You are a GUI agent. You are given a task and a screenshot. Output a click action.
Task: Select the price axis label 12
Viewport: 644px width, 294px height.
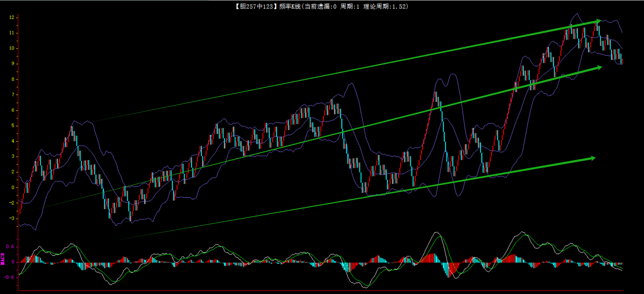12,17
